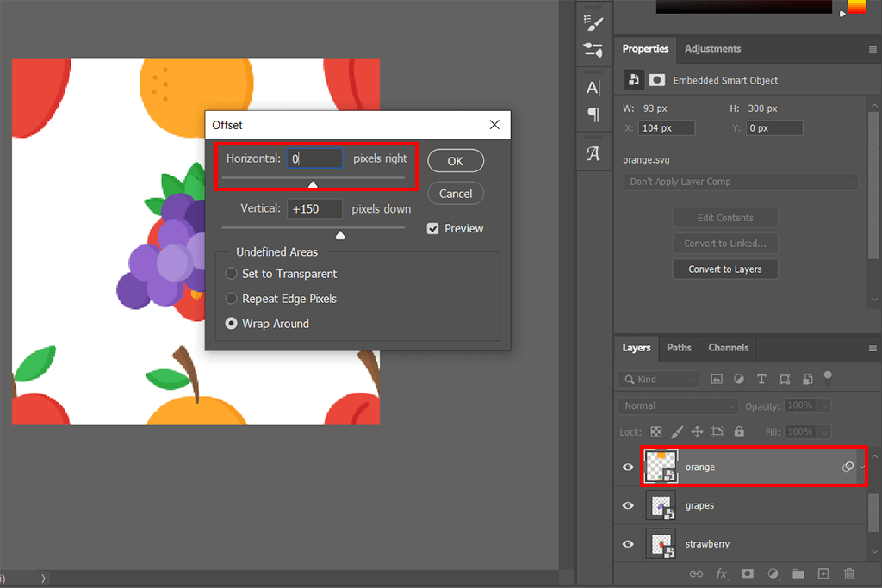Open the Opacity dropdown arrow

[824, 405]
